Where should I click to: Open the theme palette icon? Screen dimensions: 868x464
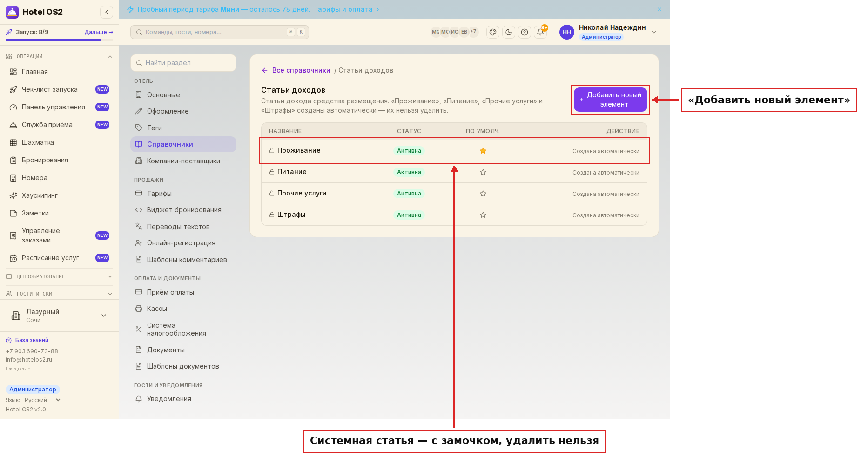[493, 32]
